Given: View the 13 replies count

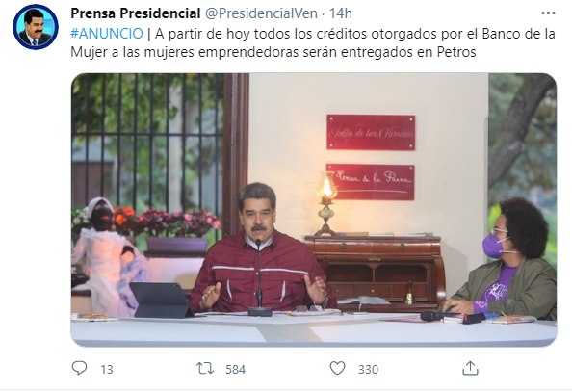Looking at the screenshot, I should coord(107,370).
